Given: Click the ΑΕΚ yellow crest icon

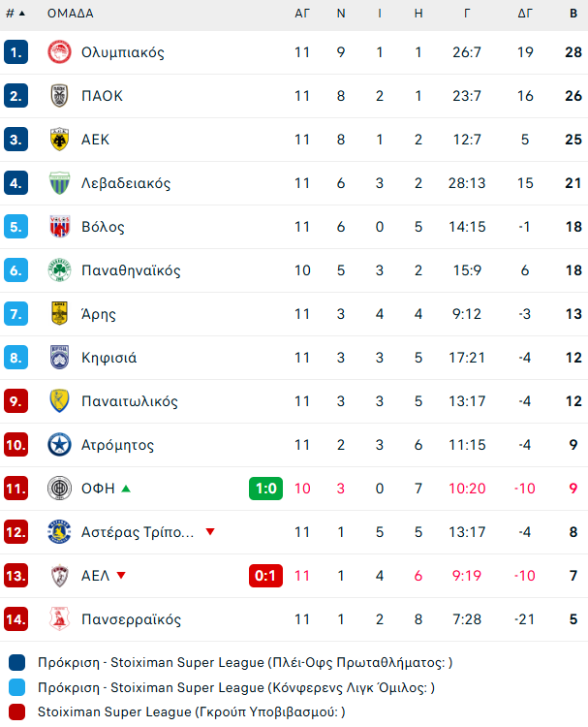Looking at the screenshot, I should [59, 140].
